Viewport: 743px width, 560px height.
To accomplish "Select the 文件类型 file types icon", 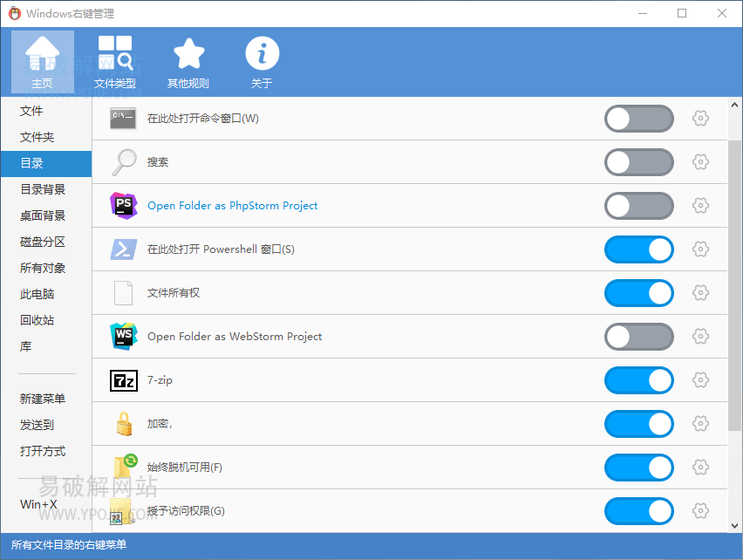I will [116, 52].
